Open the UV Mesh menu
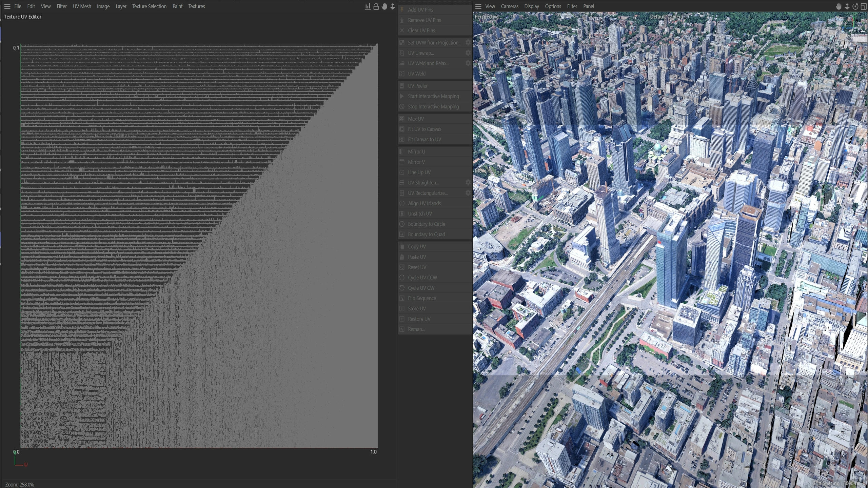Image resolution: width=868 pixels, height=488 pixels. [82, 6]
